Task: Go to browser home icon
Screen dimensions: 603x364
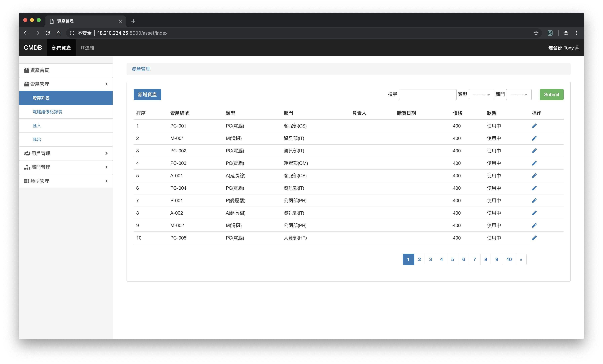Action: [59, 33]
